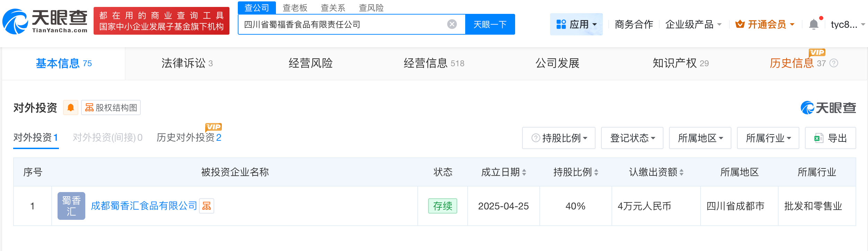The height and width of the screenshot is (251, 868).
Task: Switch to the 经营信息 tab
Action: pyautogui.click(x=434, y=63)
